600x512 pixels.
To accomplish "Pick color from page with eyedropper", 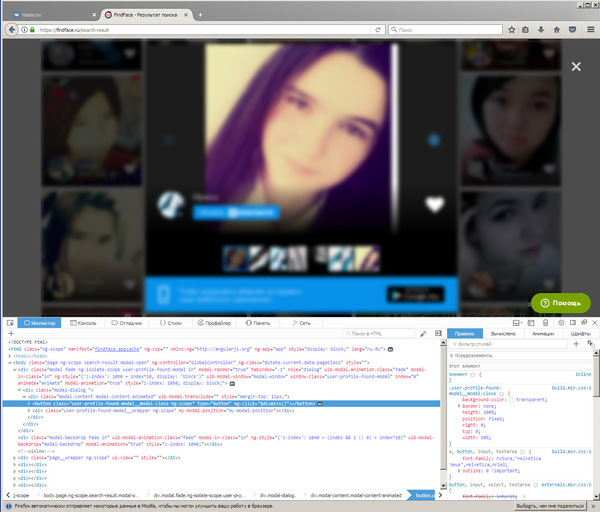I will click(x=423, y=334).
